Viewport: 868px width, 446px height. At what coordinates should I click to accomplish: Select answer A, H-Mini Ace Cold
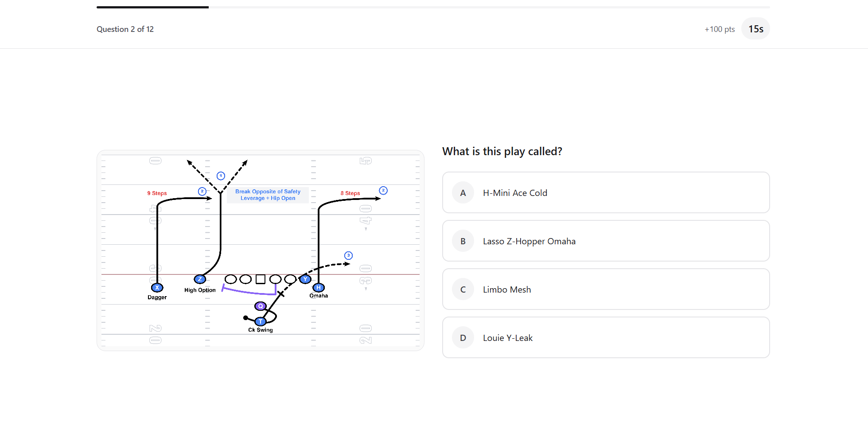[605, 193]
